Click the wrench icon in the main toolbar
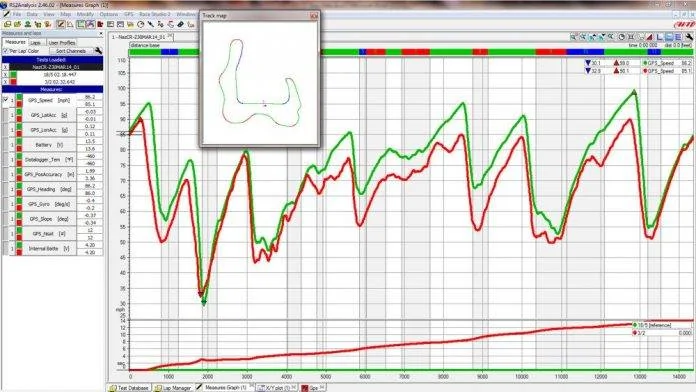Viewport: 696px width, 392px height. 151,24
